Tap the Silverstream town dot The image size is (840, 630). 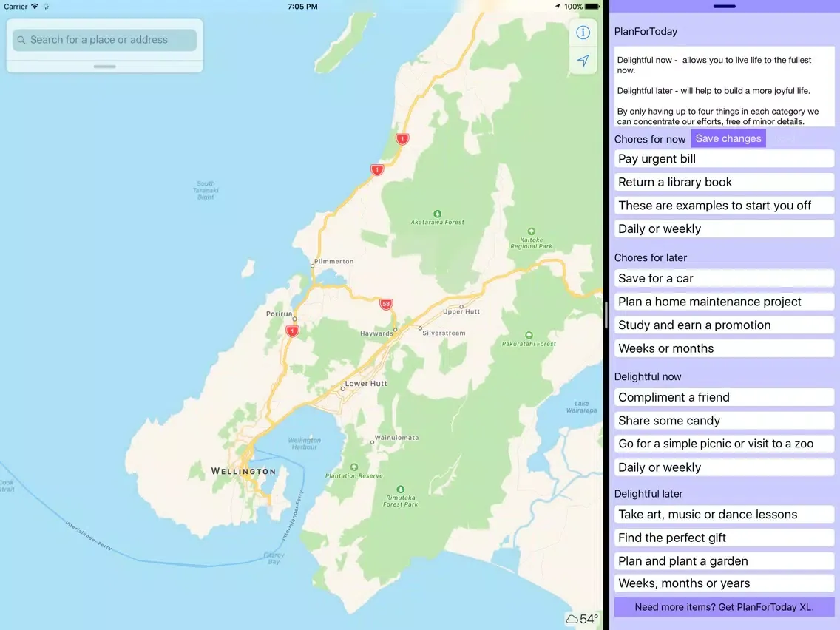(x=420, y=328)
